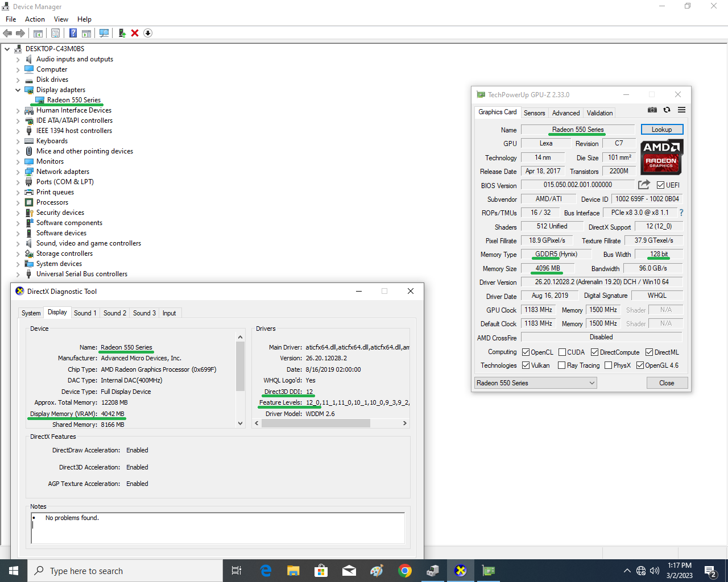This screenshot has height=582, width=728.
Task: Toggle the UEFI checkbox
Action: pyautogui.click(x=660, y=185)
